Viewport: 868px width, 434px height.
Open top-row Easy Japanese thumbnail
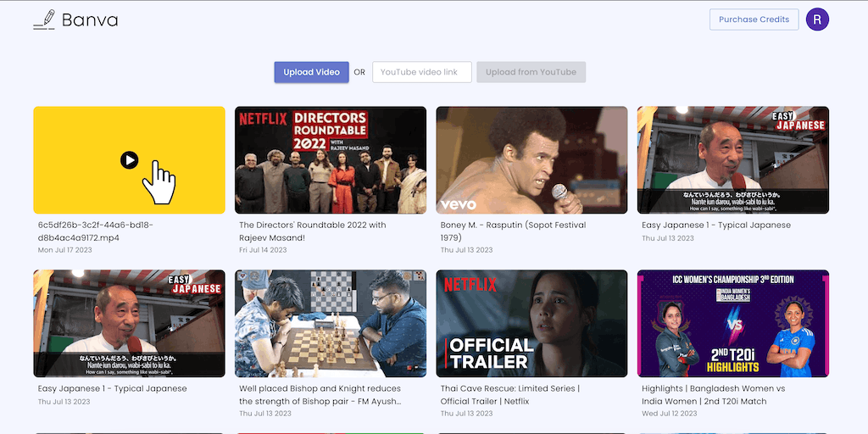click(733, 160)
